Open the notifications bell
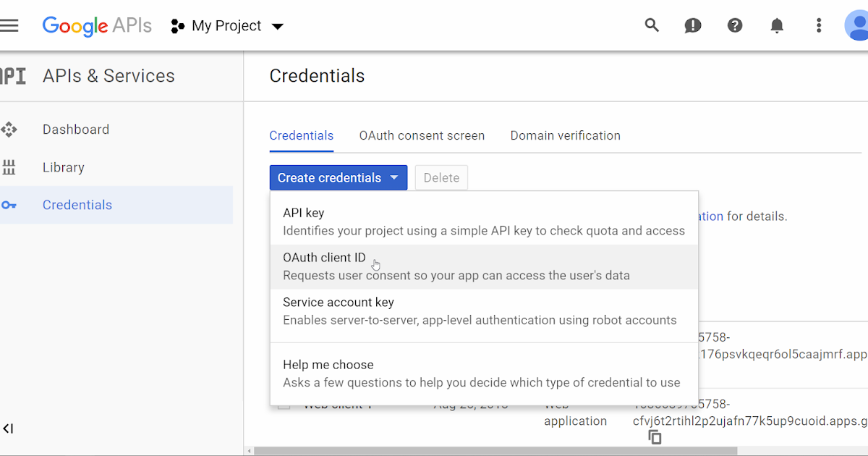This screenshot has width=868, height=456. pos(777,25)
